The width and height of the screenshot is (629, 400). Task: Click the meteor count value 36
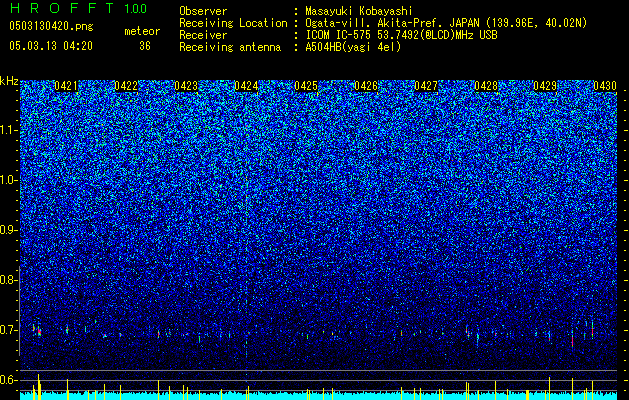coord(145,46)
